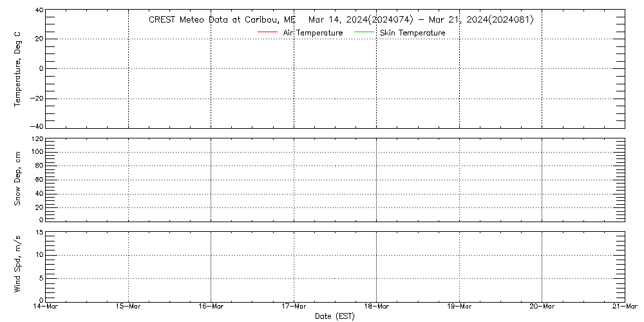Select the 20-Mar date tick label
644x322 pixels.
(542, 307)
